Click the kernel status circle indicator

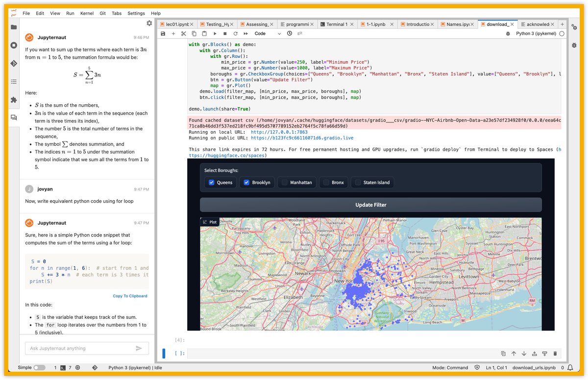tap(562, 33)
